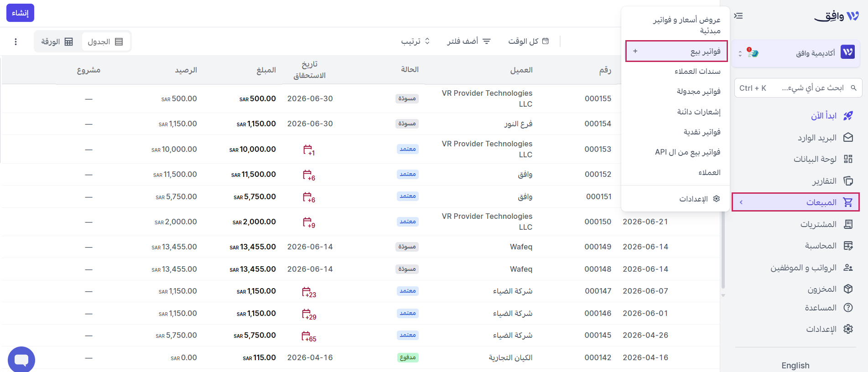
Task: Click the +65 due icon on invoice 000145
Action: point(309,336)
